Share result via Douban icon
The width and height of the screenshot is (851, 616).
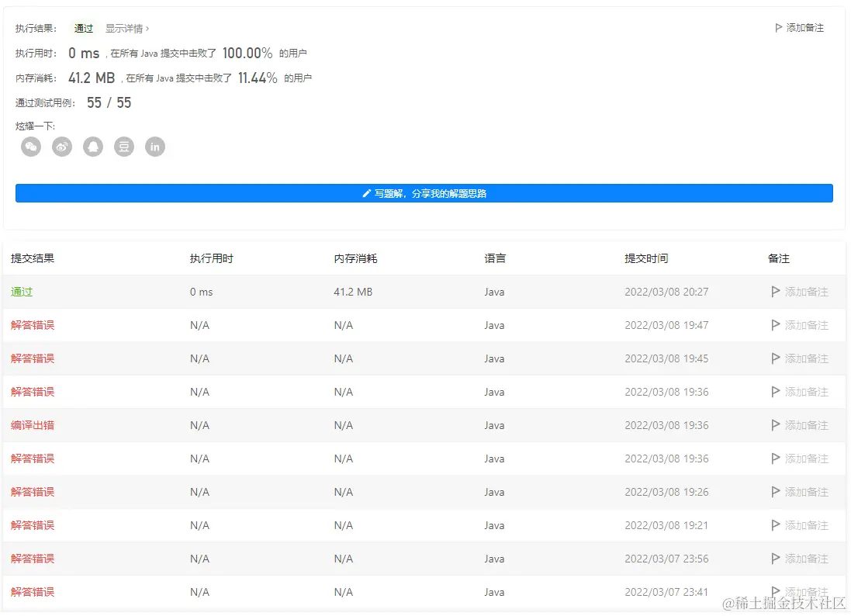pyautogui.click(x=124, y=147)
